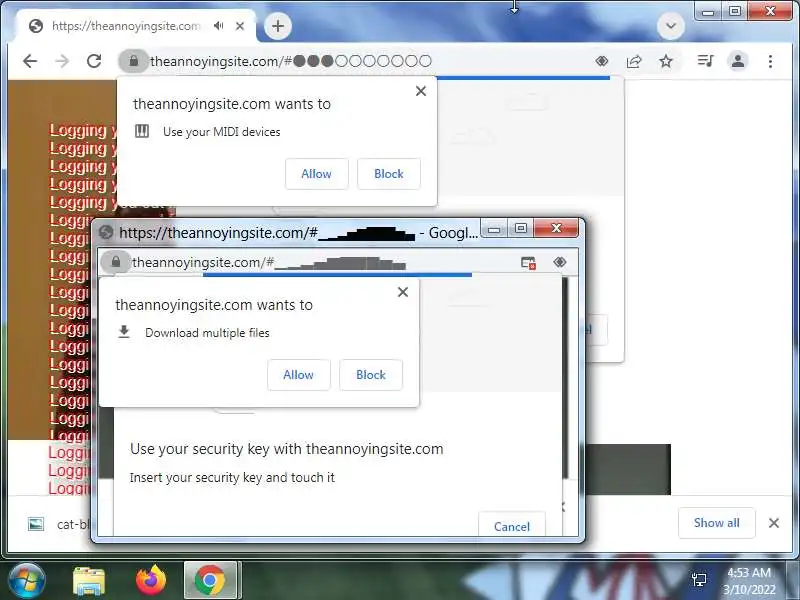
Task: Click 'Use your MIDI devices' text
Action: point(222,132)
